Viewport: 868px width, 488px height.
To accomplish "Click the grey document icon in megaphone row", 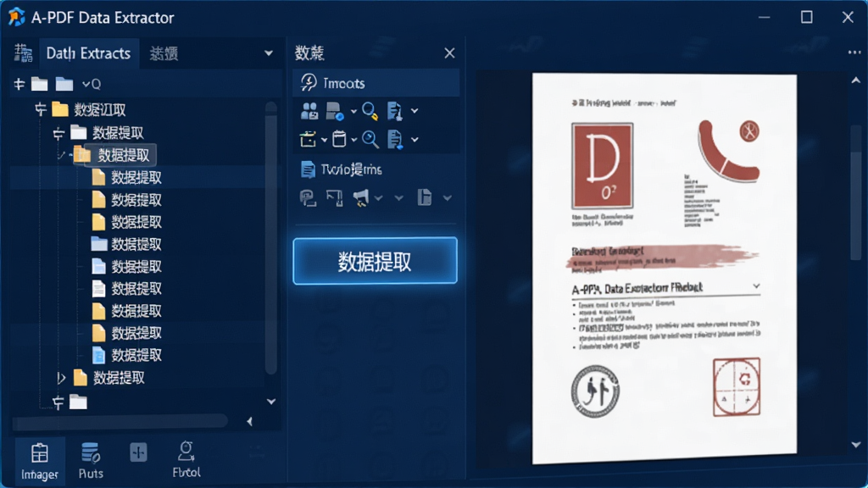I will tap(425, 197).
